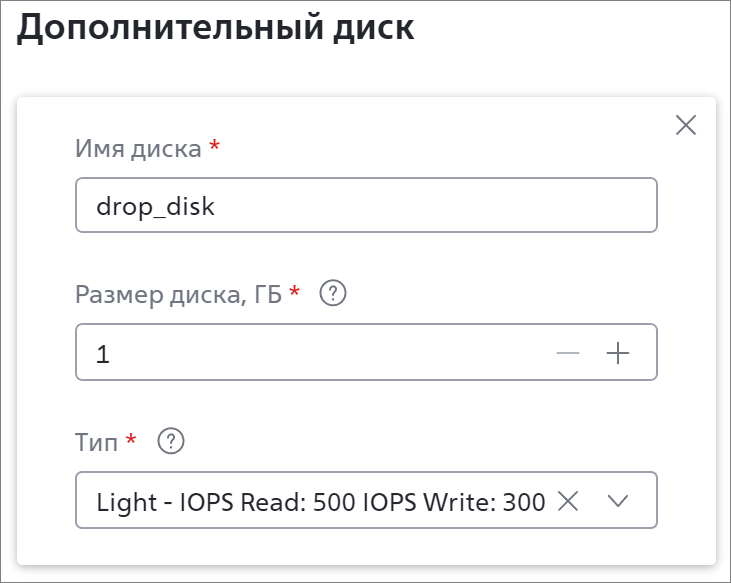Click red asterisk beside Тип label
Viewport: 731px width, 583px height.
click(131, 439)
